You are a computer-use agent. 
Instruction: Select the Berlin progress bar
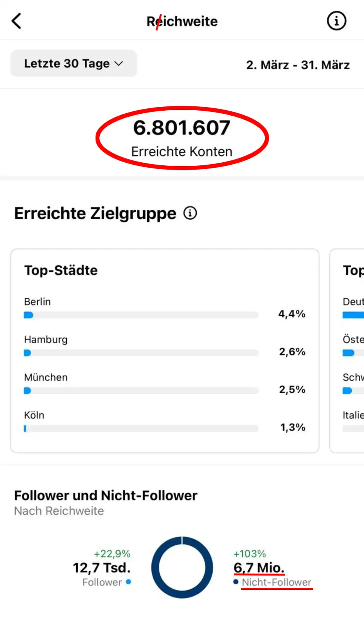(141, 315)
